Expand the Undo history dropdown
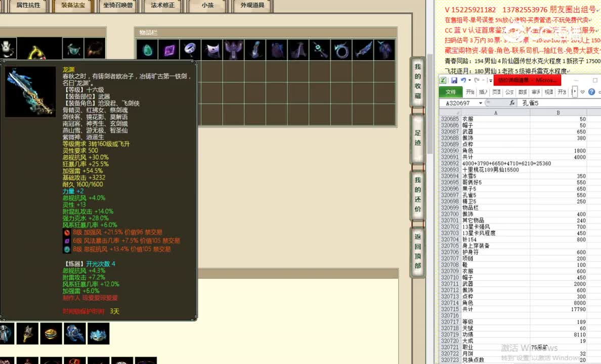601x364 pixels. point(469,80)
